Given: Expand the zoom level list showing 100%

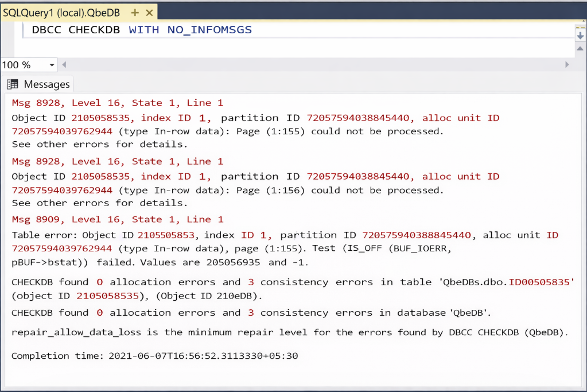Looking at the screenshot, I should pos(52,65).
